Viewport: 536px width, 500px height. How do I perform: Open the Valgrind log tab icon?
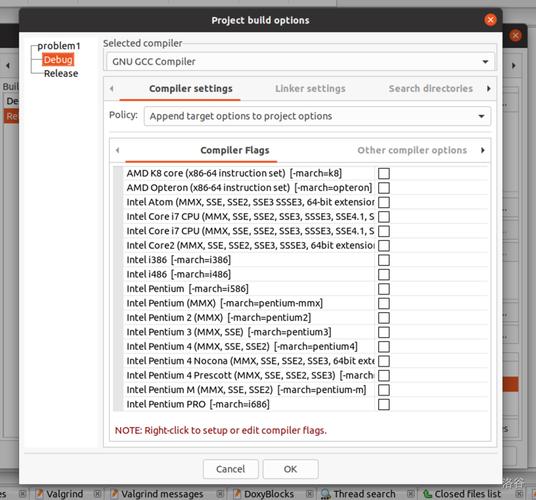click(x=40, y=494)
